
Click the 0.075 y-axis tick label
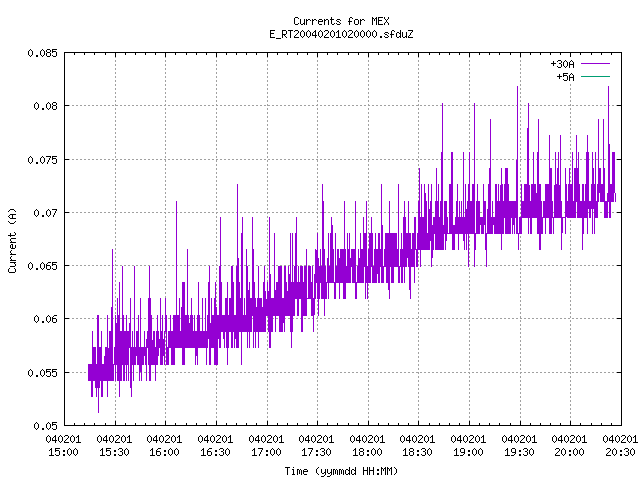click(42, 160)
